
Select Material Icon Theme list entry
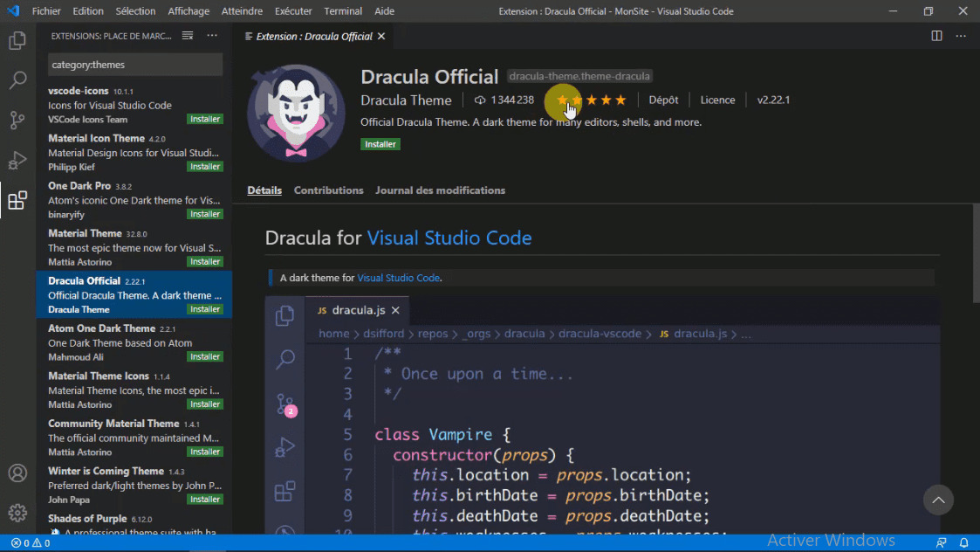tap(134, 152)
